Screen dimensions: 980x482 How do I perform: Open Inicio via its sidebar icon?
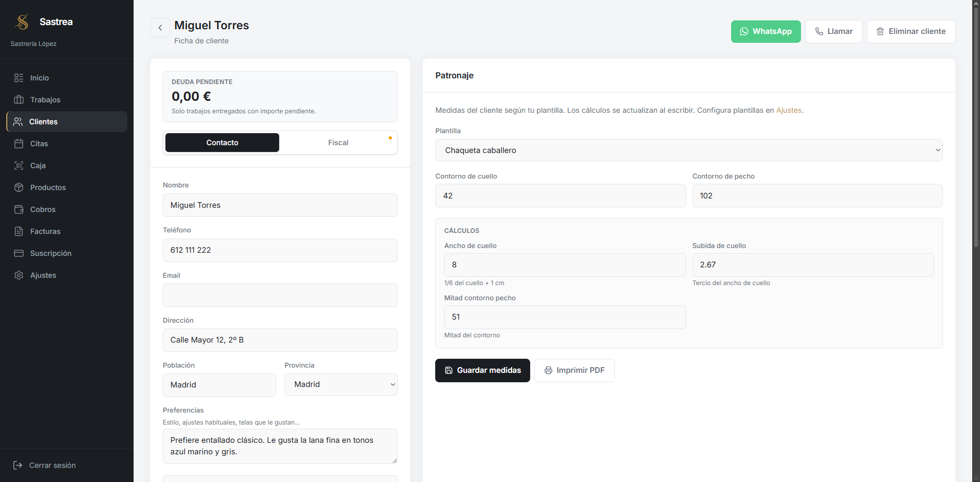click(19, 78)
